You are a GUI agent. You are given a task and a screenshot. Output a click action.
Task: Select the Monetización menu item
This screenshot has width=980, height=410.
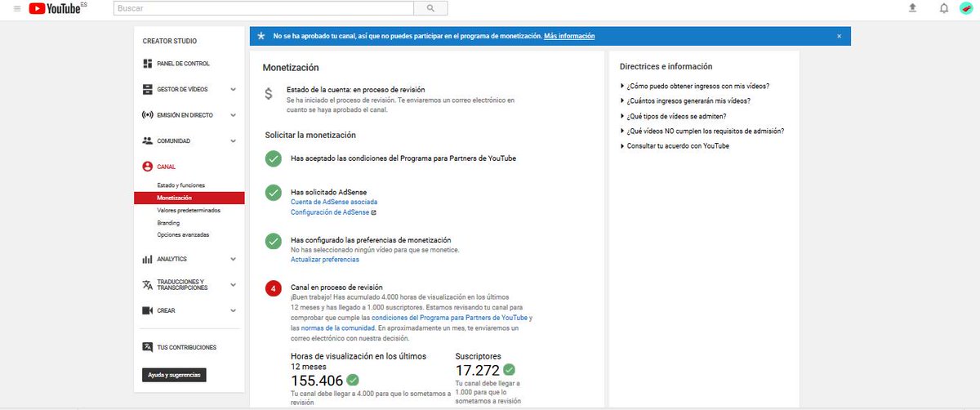tap(189, 198)
